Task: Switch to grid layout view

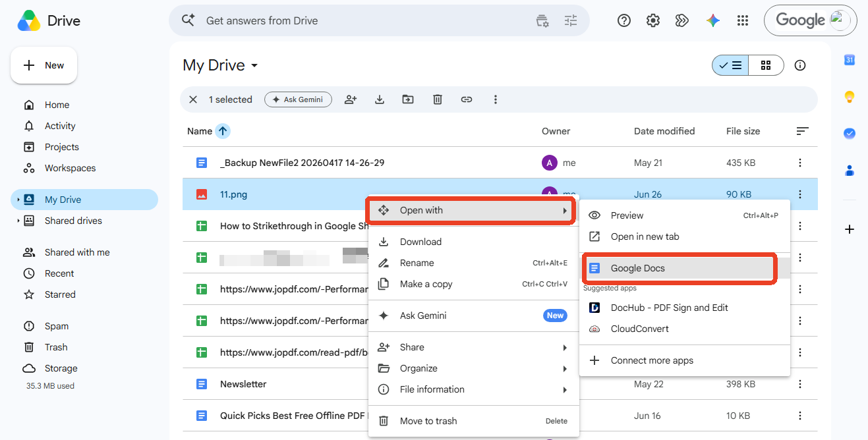Action: [766, 65]
